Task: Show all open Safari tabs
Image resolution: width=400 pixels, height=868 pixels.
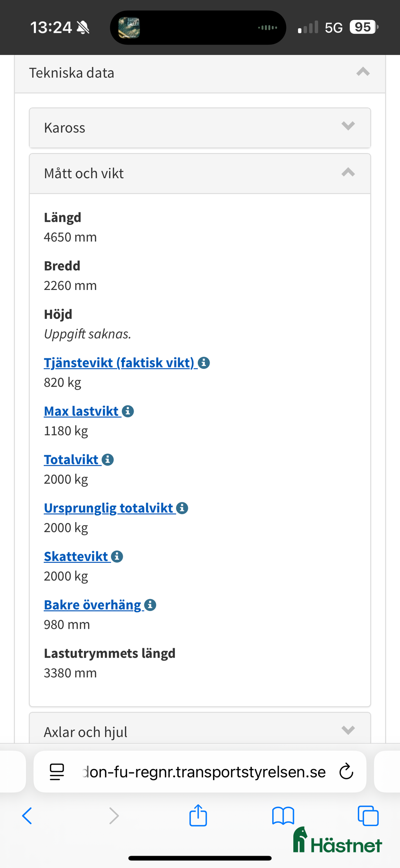Action: click(368, 816)
